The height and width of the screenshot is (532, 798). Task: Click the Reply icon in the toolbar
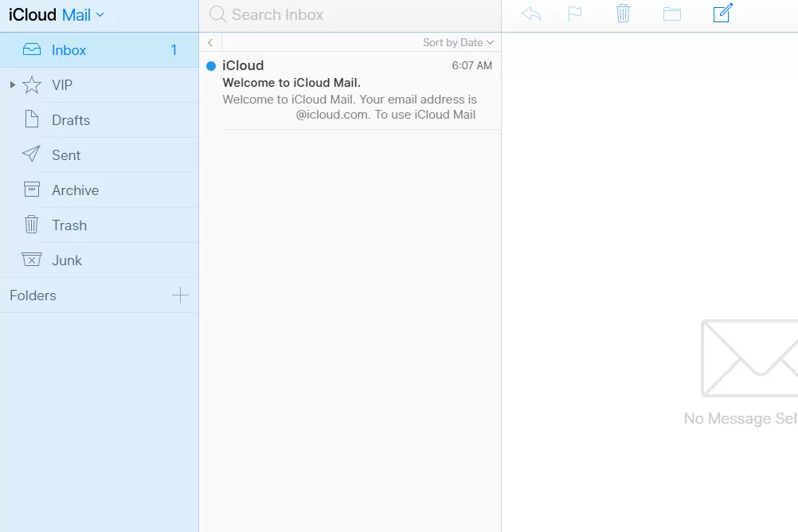[530, 14]
